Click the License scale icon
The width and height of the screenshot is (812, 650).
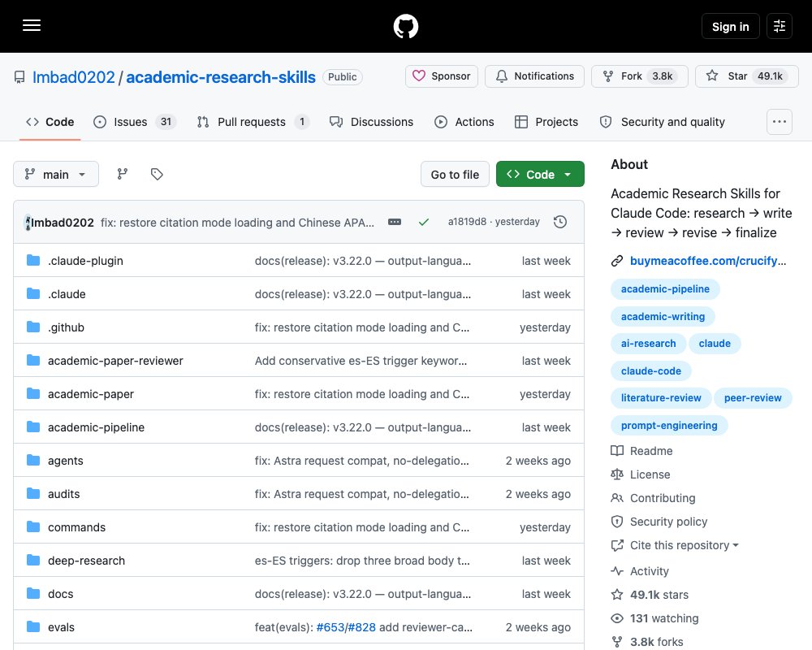[x=617, y=474]
